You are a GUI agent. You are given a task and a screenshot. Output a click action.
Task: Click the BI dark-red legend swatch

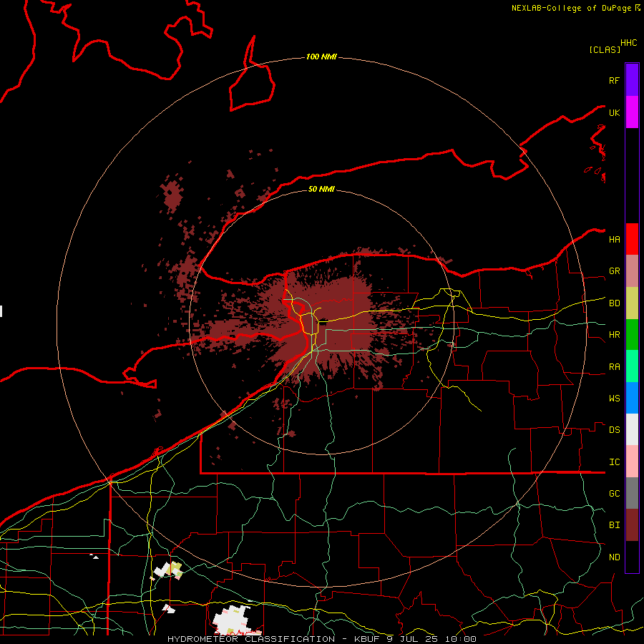632,525
